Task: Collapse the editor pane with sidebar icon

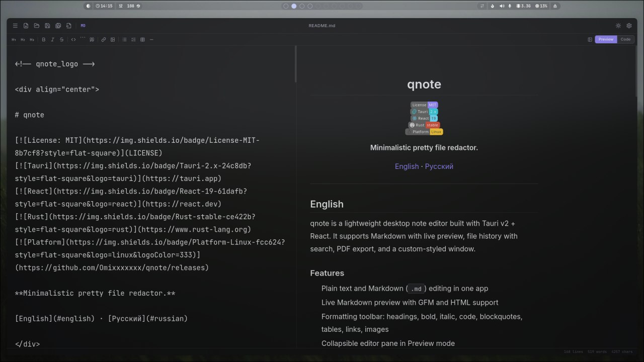Action: (590, 39)
